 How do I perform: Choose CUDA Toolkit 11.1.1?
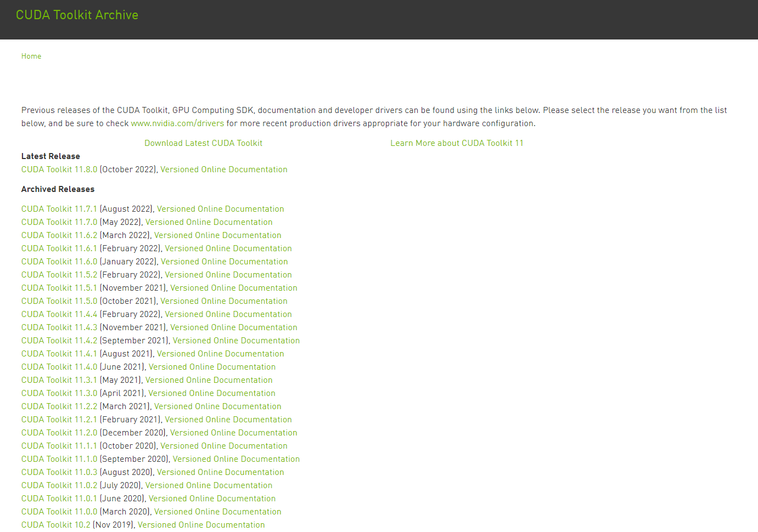(x=59, y=446)
